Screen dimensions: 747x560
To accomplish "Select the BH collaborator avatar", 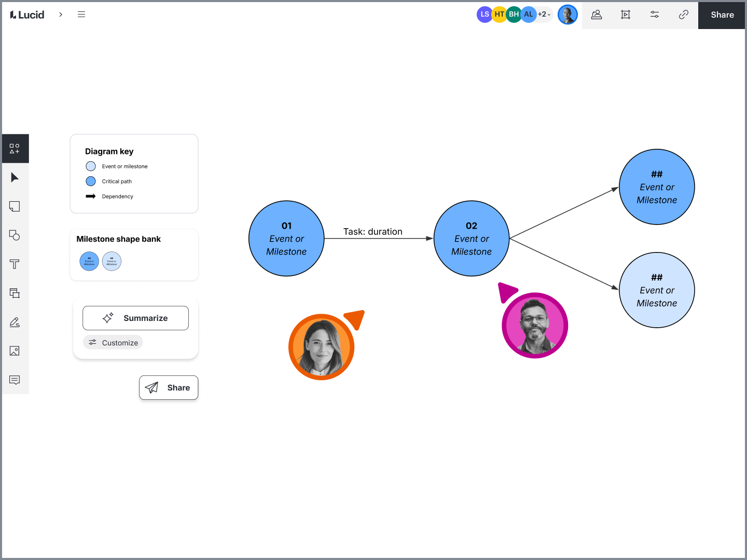I will (x=514, y=15).
